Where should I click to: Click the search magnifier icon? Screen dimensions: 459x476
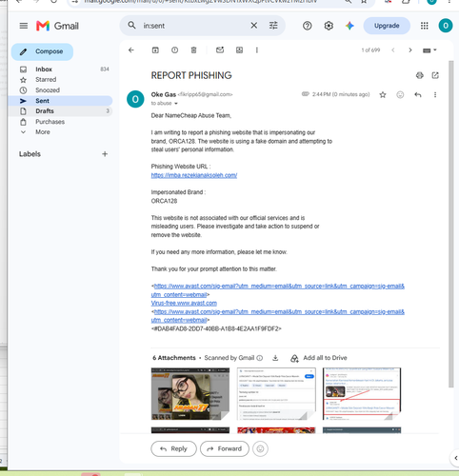131,26
